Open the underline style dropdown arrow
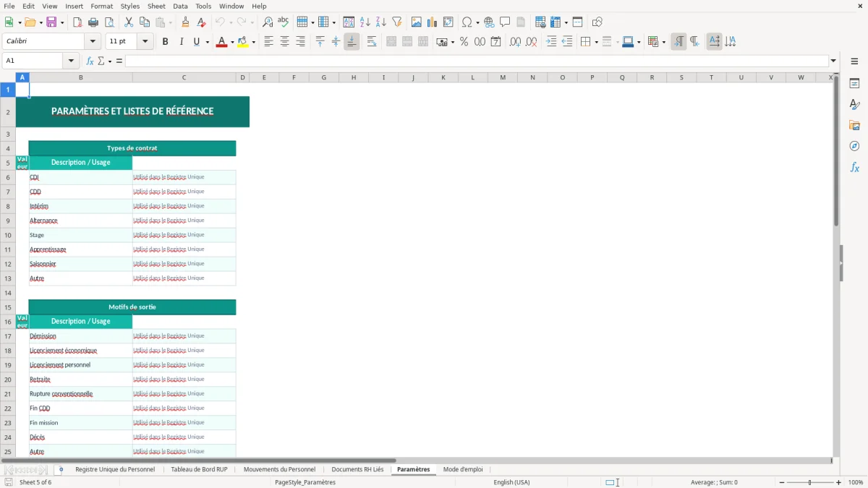Viewport: 868px width, 488px height. point(208,42)
